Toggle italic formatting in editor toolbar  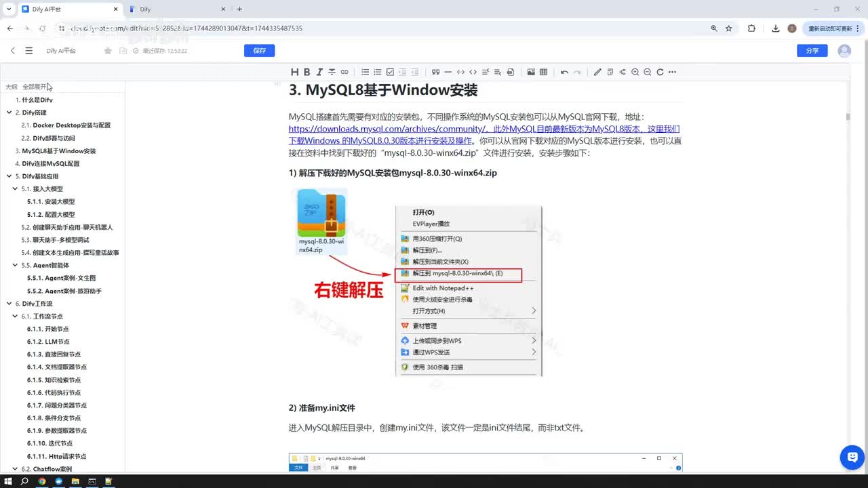coord(319,72)
